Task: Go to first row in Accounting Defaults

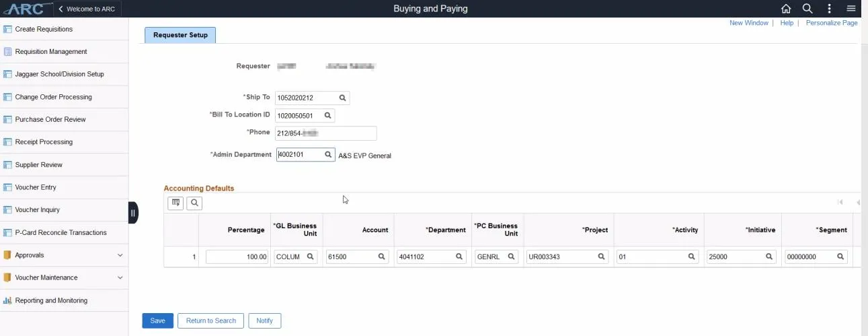Action: coord(840,203)
